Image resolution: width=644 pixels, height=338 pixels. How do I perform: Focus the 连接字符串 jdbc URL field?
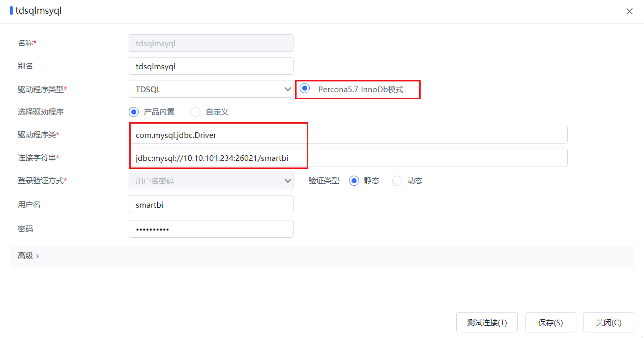pyautogui.click(x=348, y=158)
